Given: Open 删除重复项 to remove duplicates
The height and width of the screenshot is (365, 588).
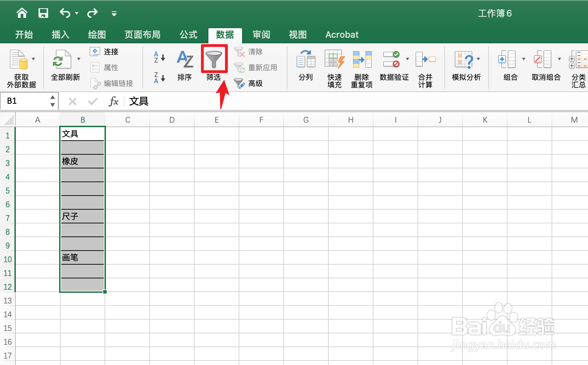Looking at the screenshot, I should point(361,67).
